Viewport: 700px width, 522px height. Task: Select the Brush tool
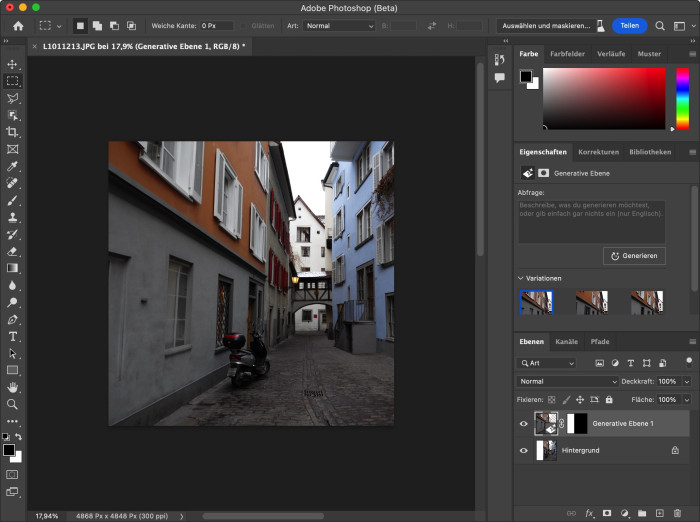tap(12, 200)
